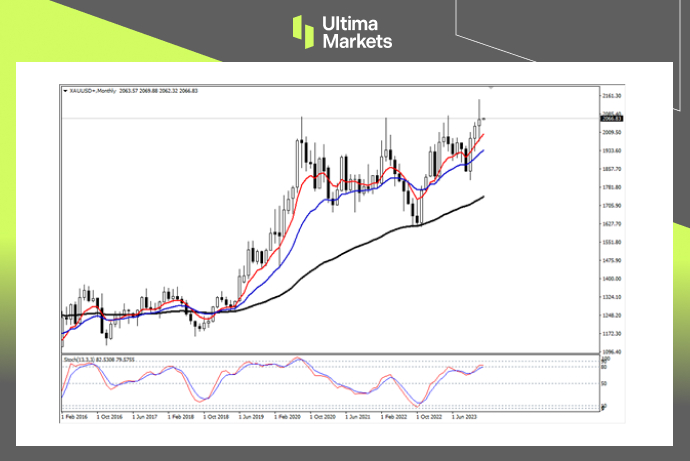
Task: Click the 1 Feb 2016 date label
Action: coord(73,415)
